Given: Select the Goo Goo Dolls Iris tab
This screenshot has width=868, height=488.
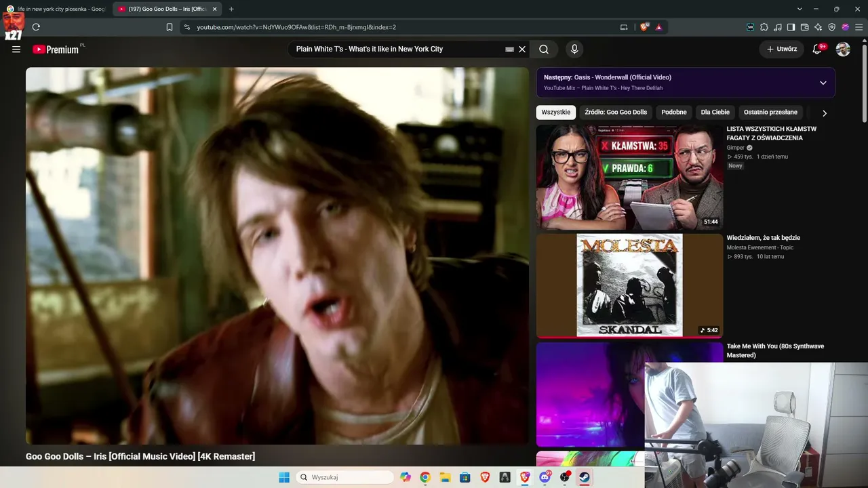Looking at the screenshot, I should (x=166, y=9).
